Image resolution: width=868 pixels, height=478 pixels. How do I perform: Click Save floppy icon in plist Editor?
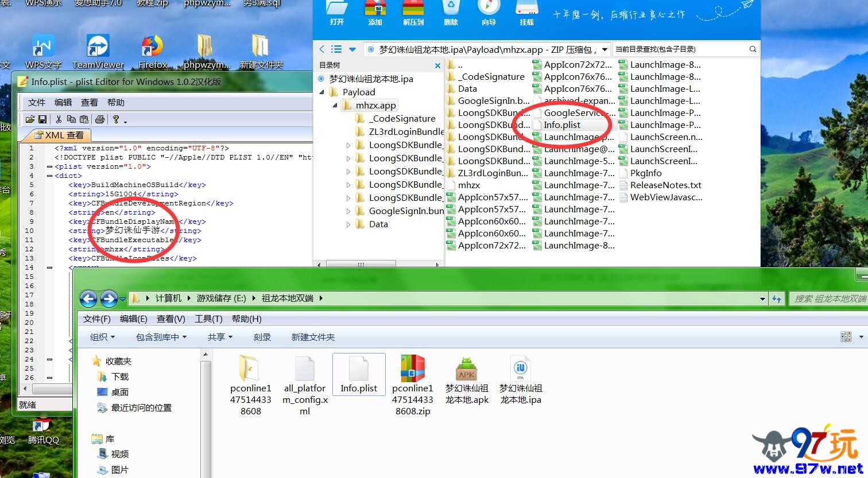(42, 119)
